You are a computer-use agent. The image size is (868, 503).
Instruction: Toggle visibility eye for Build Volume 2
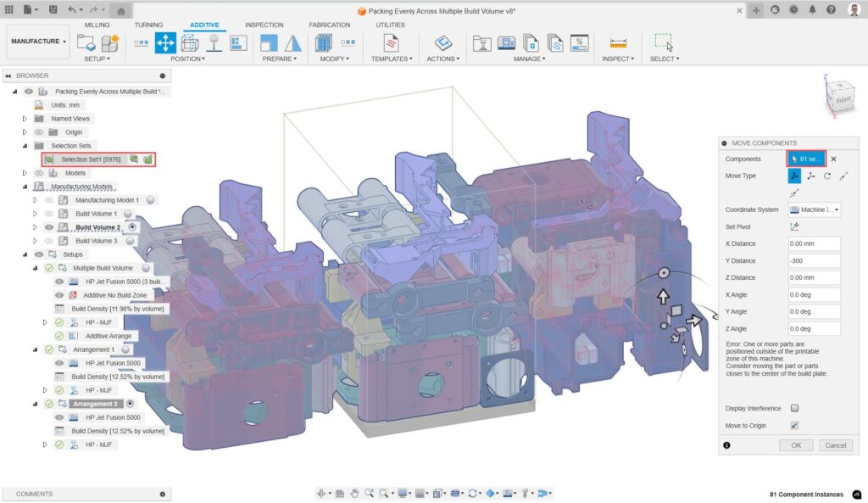[x=49, y=227]
